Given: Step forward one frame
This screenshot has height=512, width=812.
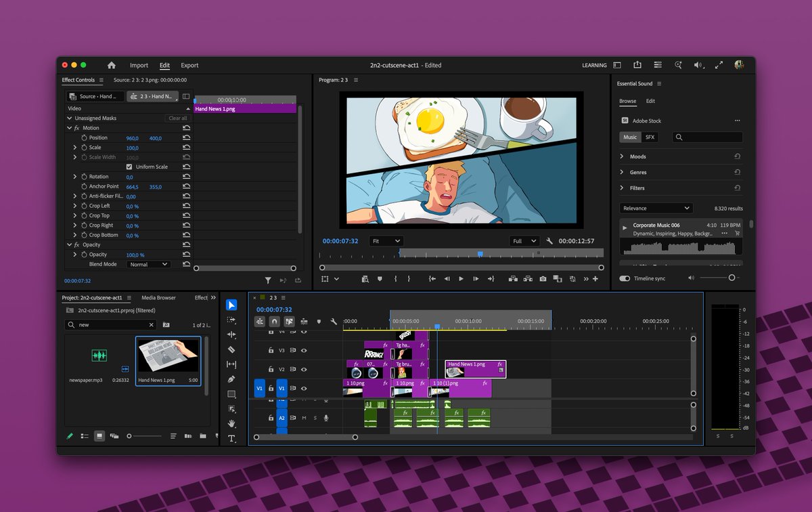Looking at the screenshot, I should coord(476,278).
